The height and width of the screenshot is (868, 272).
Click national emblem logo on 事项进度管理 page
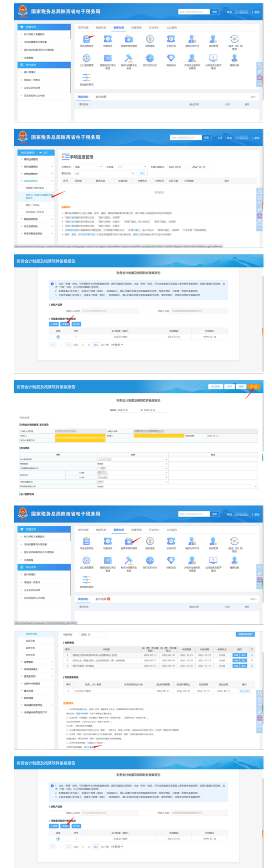pyautogui.click(x=23, y=137)
